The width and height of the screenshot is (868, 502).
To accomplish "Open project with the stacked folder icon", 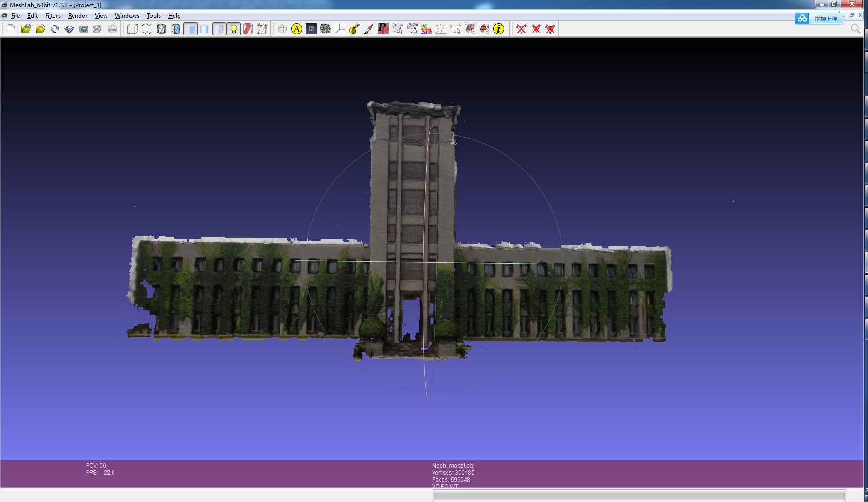I will coord(26,29).
